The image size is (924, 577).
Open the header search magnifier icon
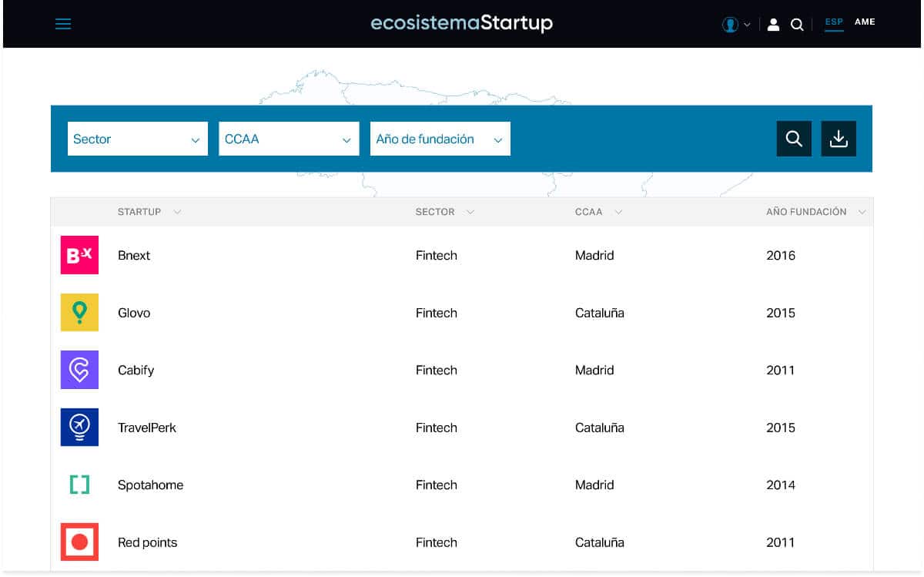coord(797,25)
